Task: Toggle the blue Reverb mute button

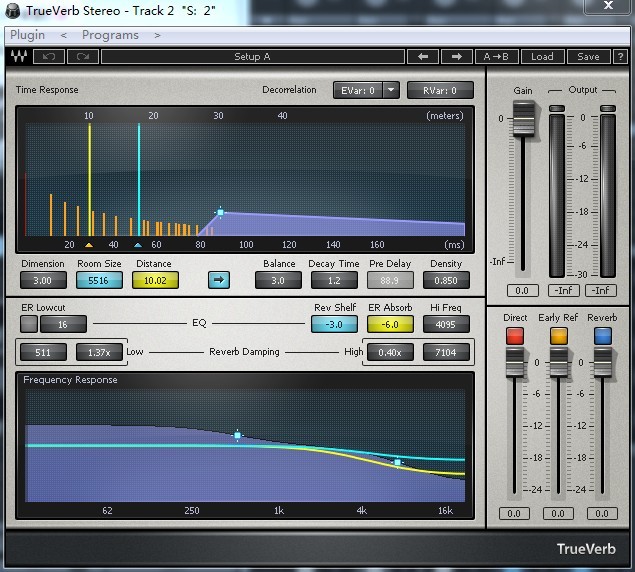Action: pos(603,336)
